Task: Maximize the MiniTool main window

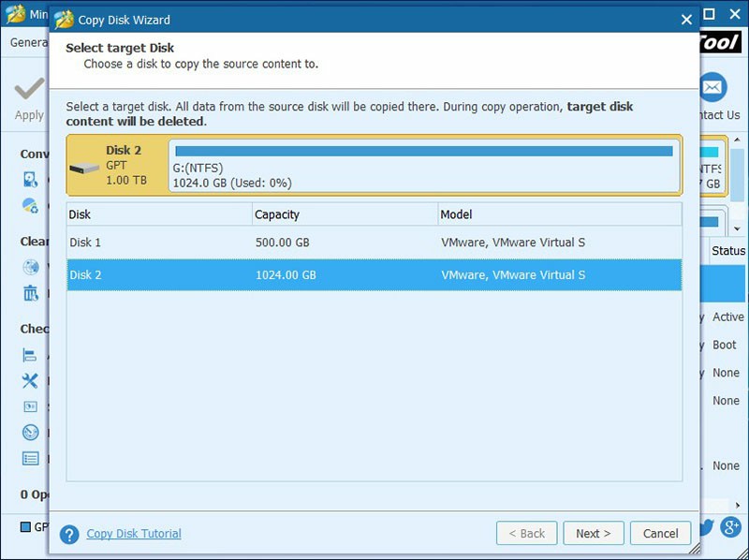Action: tap(710, 14)
